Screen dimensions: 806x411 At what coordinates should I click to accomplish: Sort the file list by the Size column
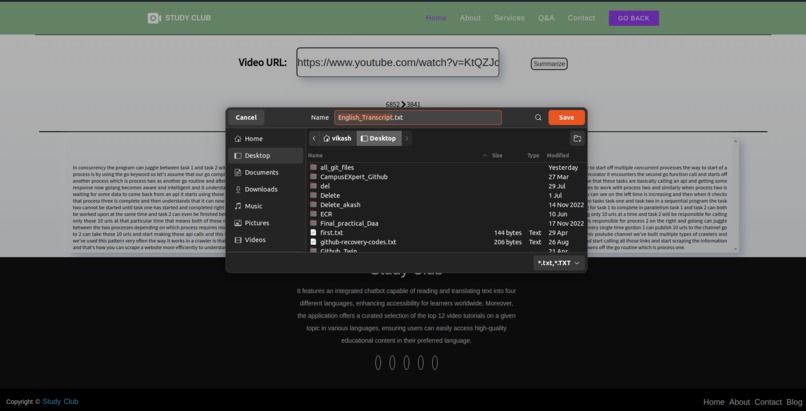point(497,155)
